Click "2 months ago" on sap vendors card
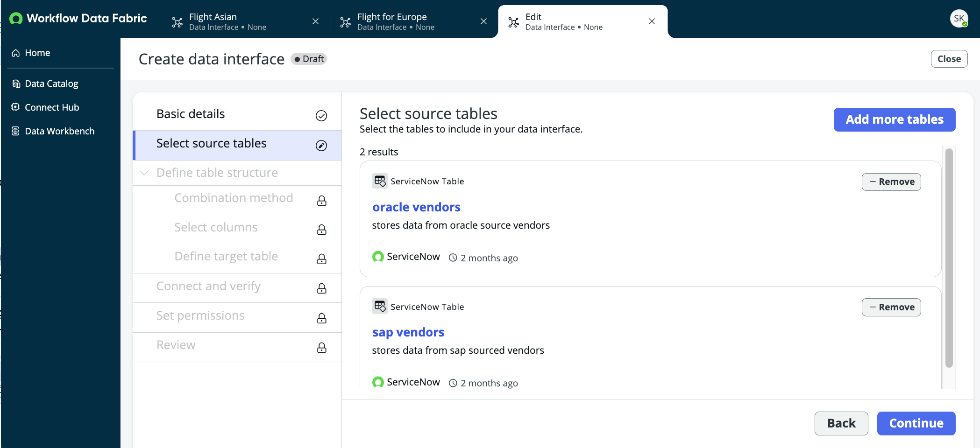This screenshot has height=448, width=980. pos(489,383)
